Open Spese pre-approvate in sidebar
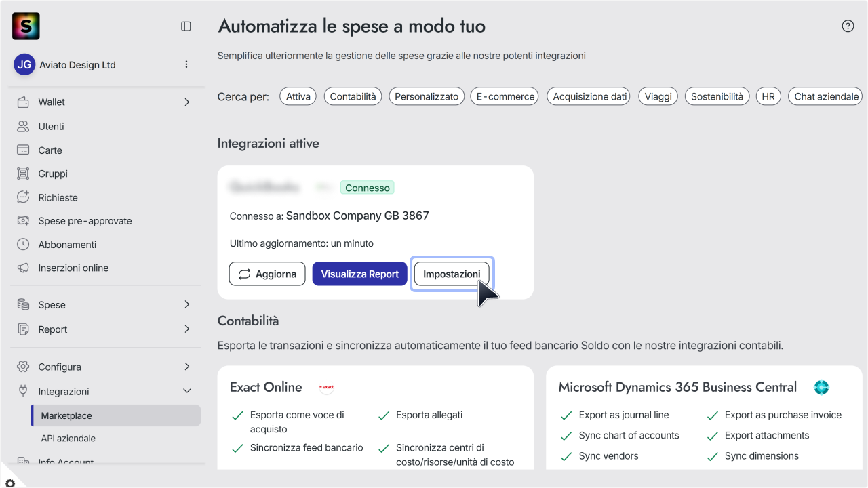 [85, 221]
